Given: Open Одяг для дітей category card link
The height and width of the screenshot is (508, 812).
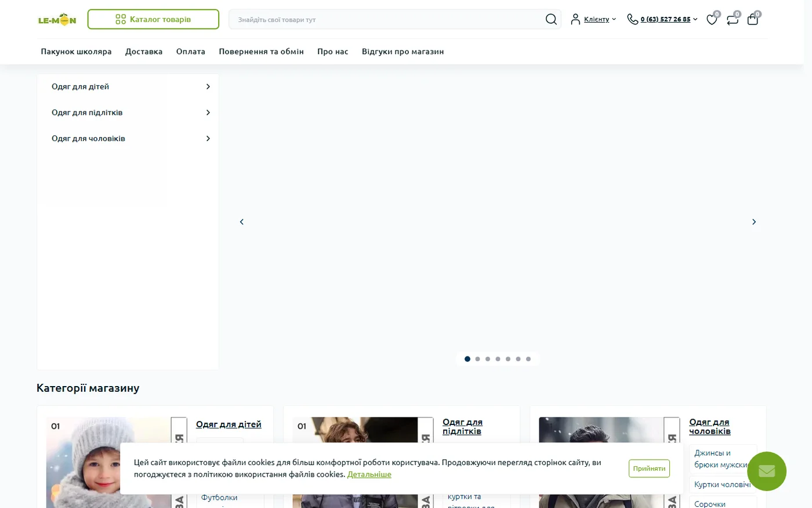Looking at the screenshot, I should tap(229, 424).
